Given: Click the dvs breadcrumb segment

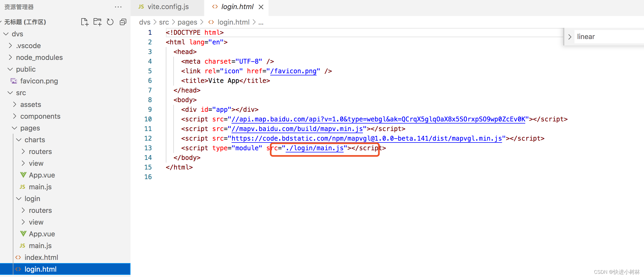Looking at the screenshot, I should tap(145, 22).
